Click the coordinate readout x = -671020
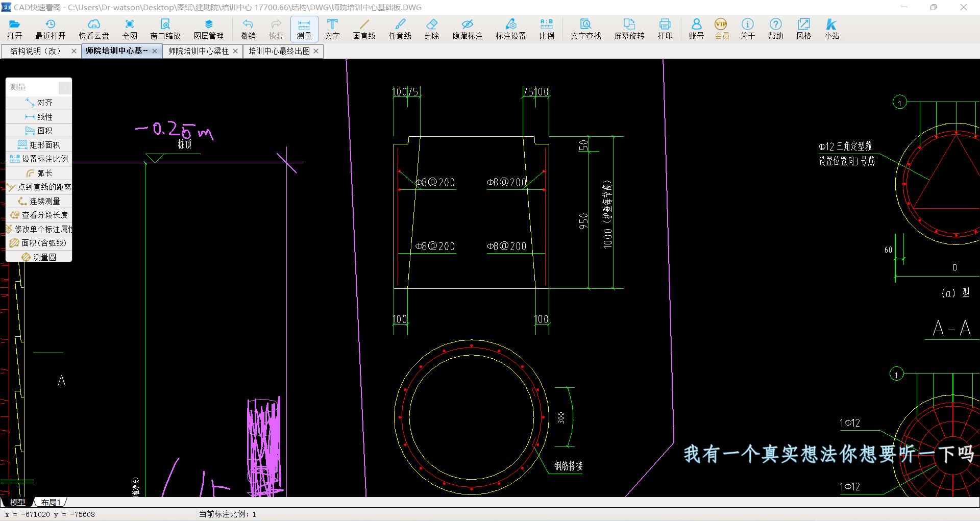The image size is (980, 521). (50, 514)
